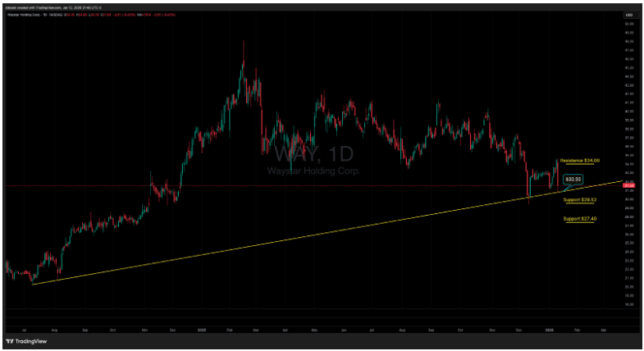
Task: Select the Resistance $34.00 label
Action: (x=579, y=161)
